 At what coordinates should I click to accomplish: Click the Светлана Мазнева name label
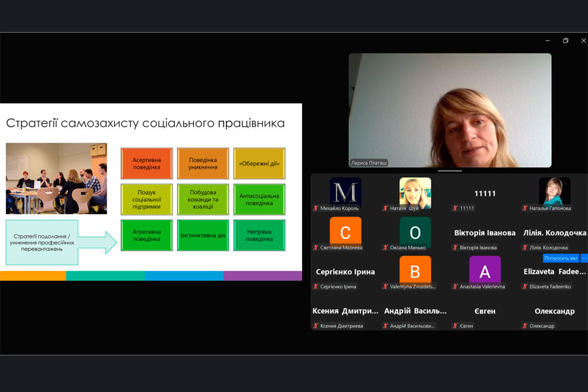click(x=341, y=248)
